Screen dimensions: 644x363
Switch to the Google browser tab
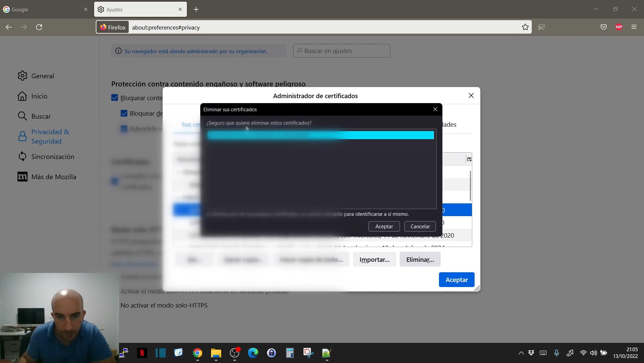(44, 9)
